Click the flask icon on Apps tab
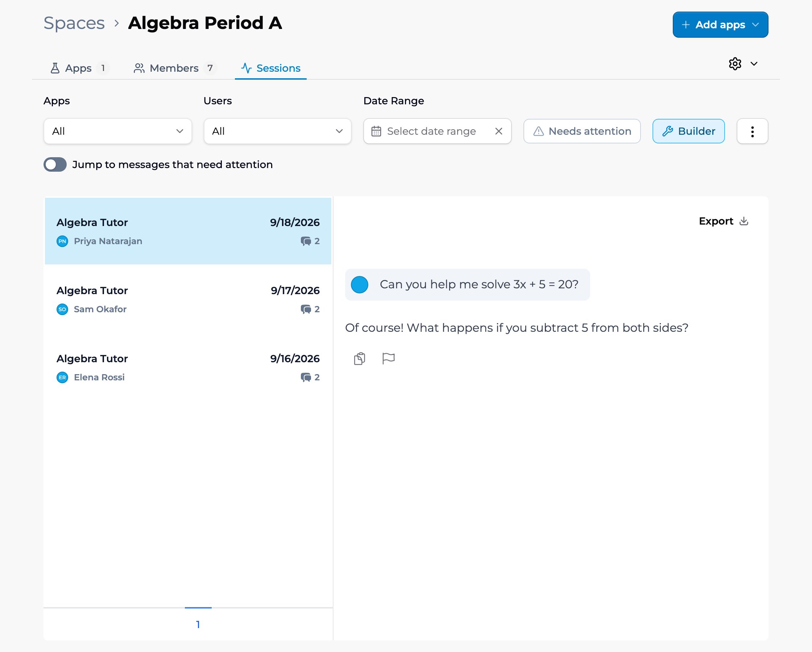This screenshot has width=812, height=652. pyautogui.click(x=55, y=68)
